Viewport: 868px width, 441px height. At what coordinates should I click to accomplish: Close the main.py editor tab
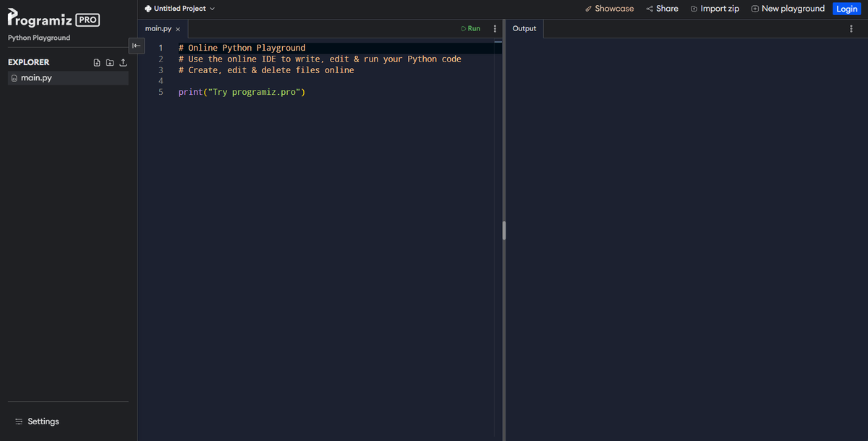[x=177, y=29]
